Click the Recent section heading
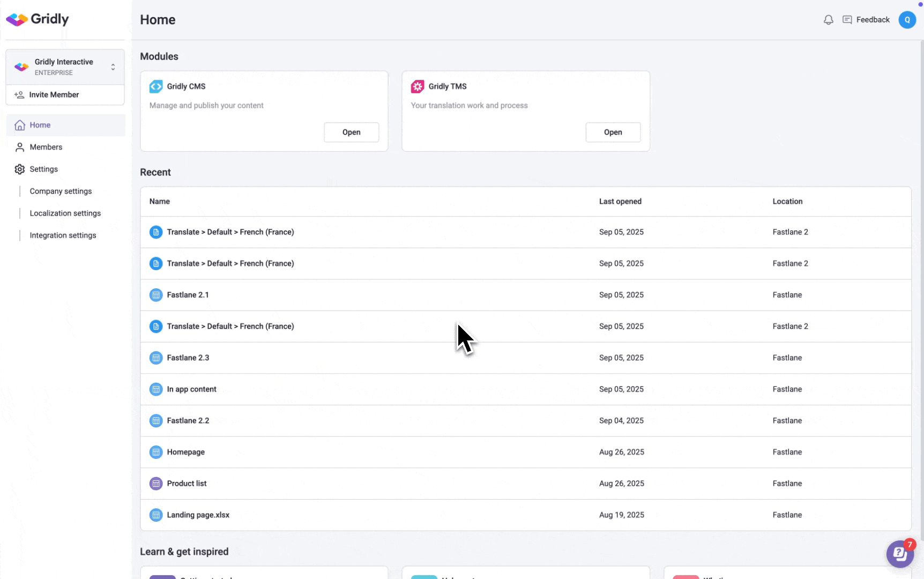This screenshot has width=924, height=579. coord(155,172)
